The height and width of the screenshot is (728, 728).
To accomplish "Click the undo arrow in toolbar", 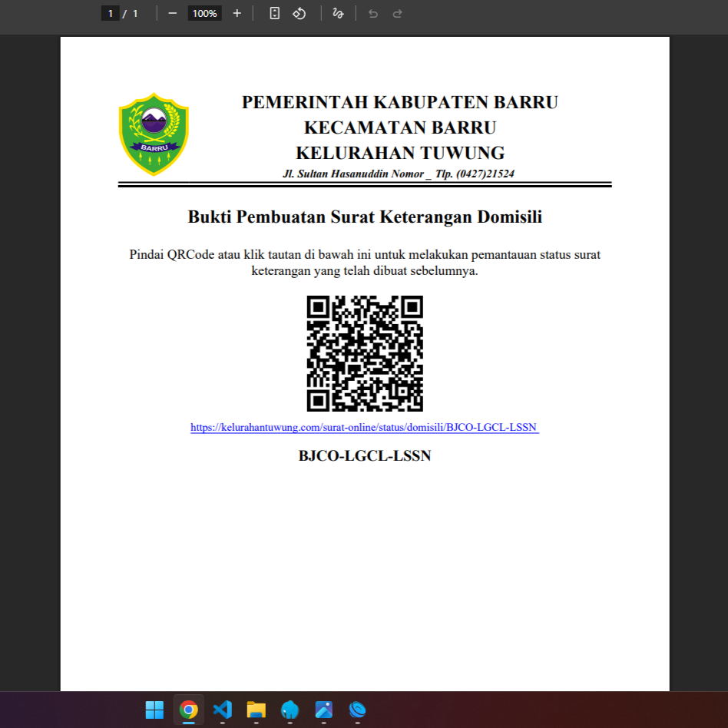I will pos(373,14).
